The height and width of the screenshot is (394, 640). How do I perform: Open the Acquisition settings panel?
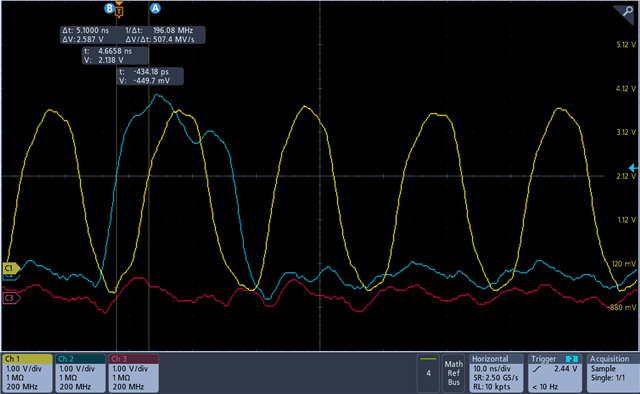[x=612, y=373]
